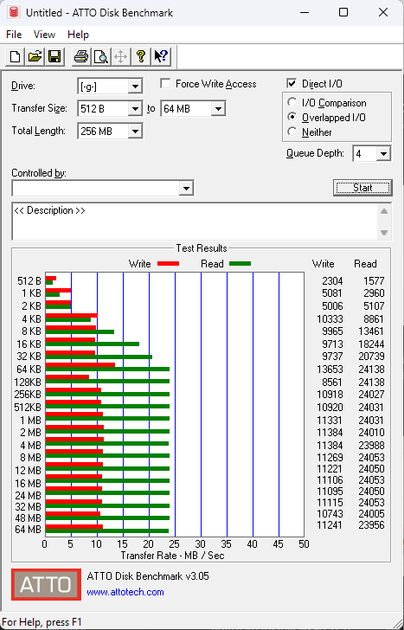Click the ATTO logo image
404x630 pixels.
(46, 585)
